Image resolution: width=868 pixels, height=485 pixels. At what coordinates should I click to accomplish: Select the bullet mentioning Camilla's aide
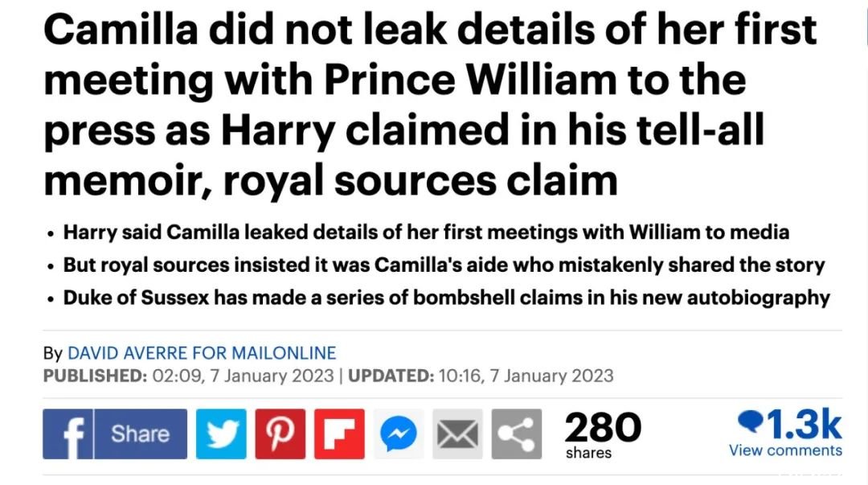point(444,265)
